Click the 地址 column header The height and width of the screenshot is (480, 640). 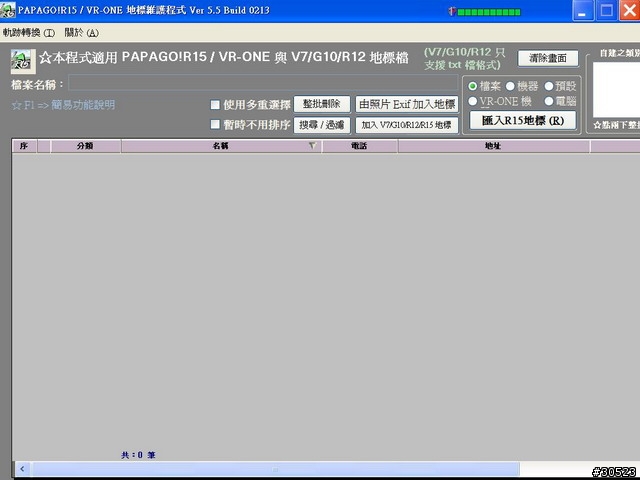click(x=493, y=146)
